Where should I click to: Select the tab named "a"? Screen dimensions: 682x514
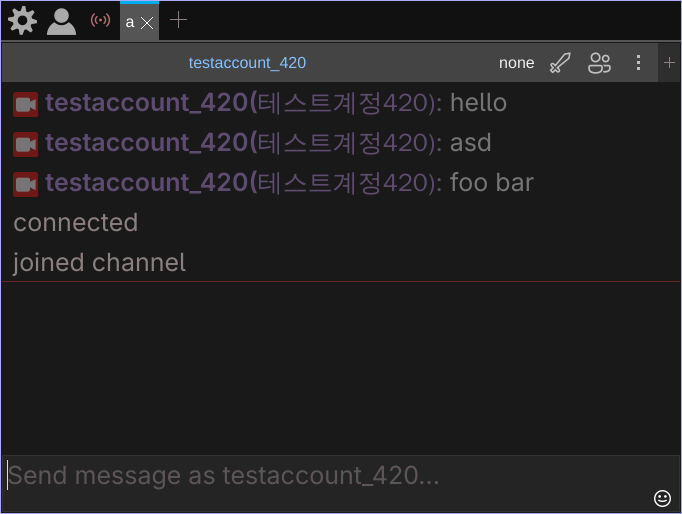[x=130, y=22]
